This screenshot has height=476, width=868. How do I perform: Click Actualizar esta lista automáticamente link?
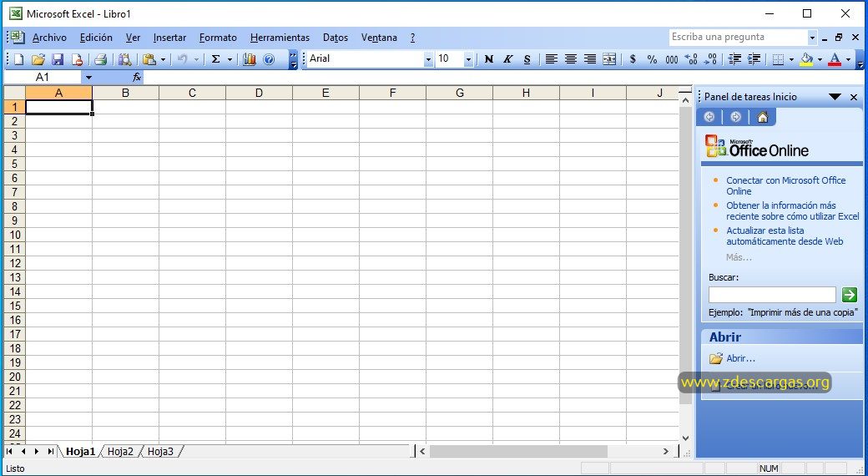point(785,236)
